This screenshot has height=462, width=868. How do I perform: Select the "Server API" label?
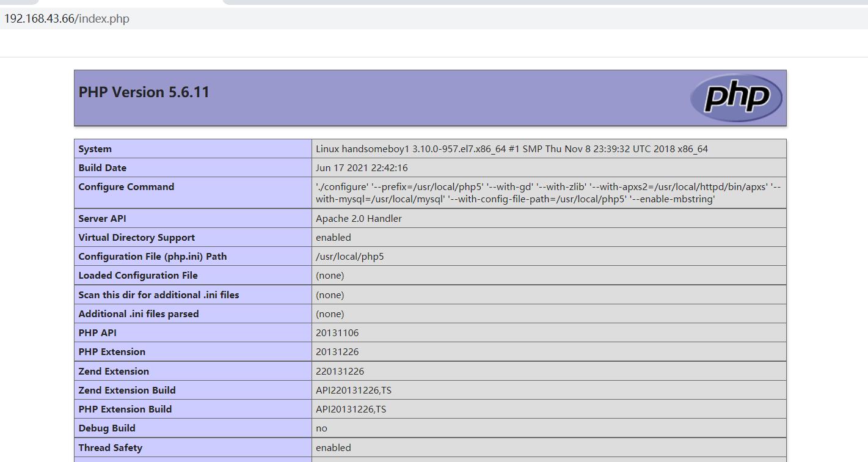(102, 219)
